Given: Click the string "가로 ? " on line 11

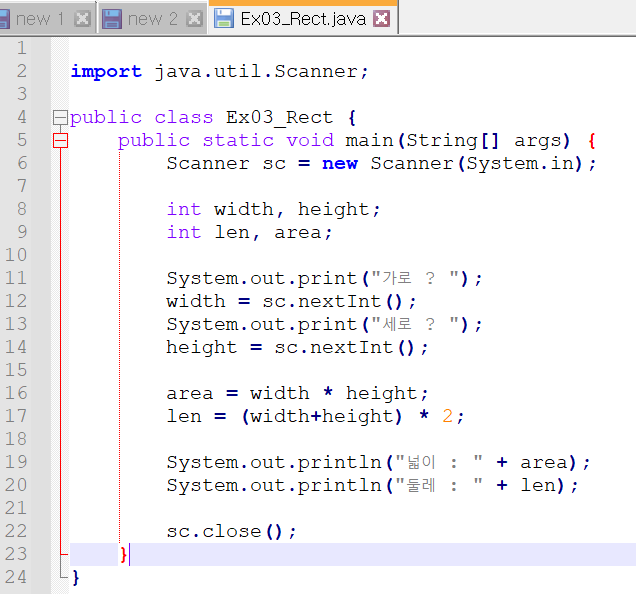Looking at the screenshot, I should coord(416,278).
